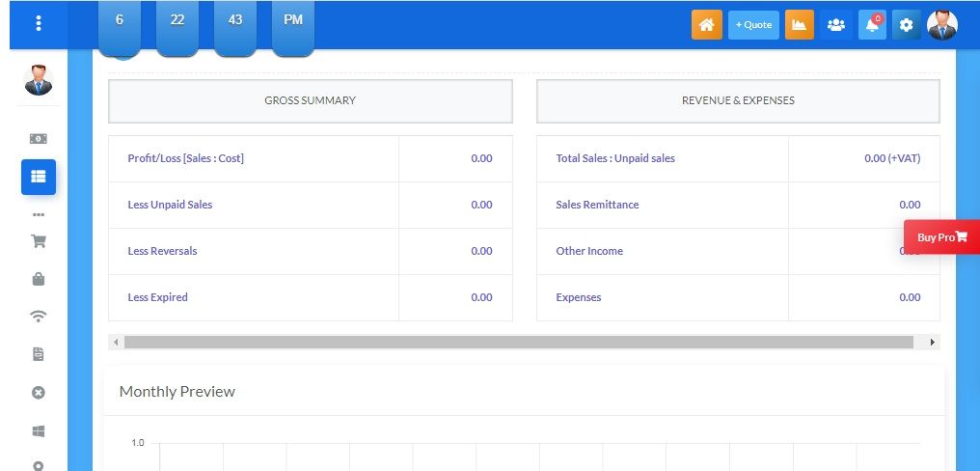This screenshot has width=980, height=471.
Task: Open the users group icon
Action: 835,25
